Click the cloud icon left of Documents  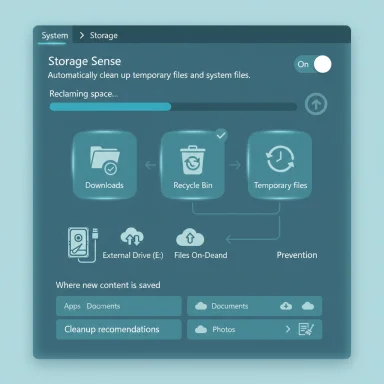[x=201, y=306]
